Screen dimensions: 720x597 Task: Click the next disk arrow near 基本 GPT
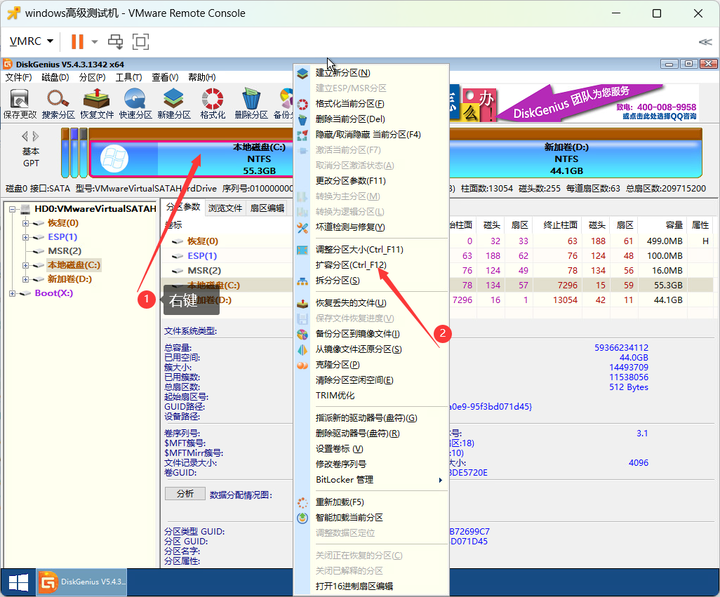point(36,136)
